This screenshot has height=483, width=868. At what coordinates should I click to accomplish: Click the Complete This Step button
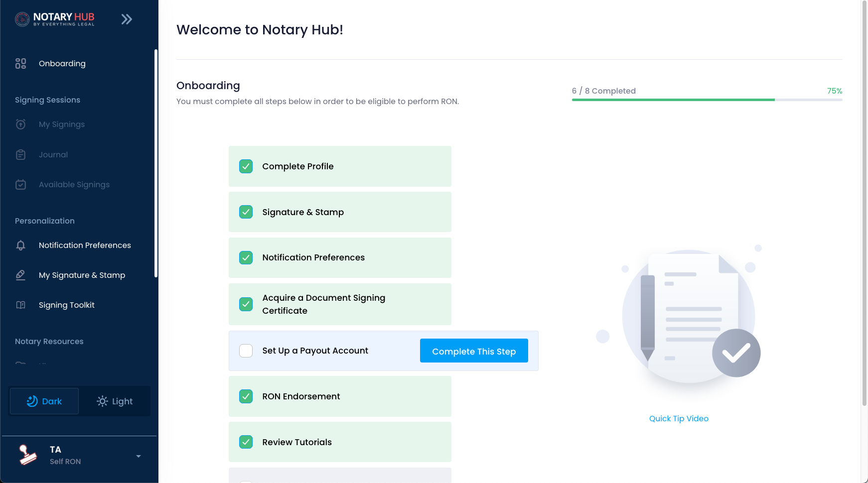(474, 351)
